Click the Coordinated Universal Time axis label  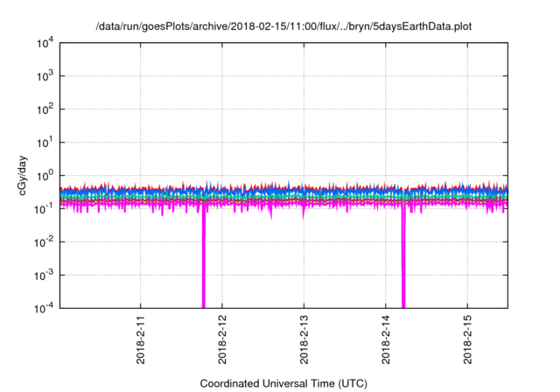tap(283, 383)
